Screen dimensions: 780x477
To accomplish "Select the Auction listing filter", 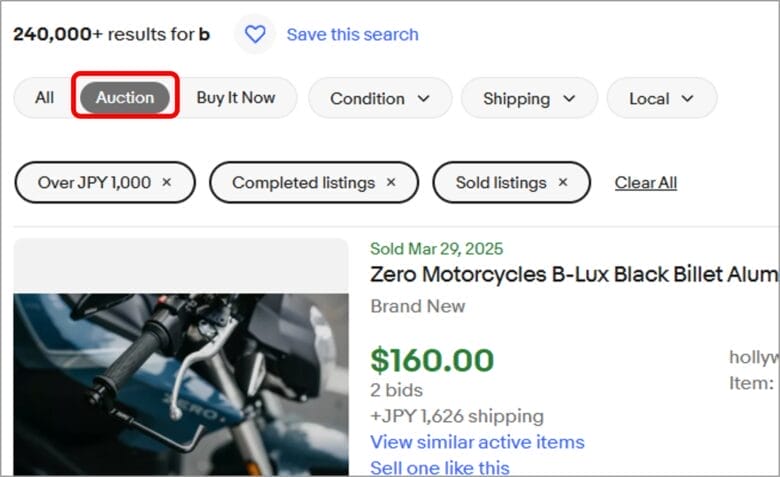I will tap(125, 97).
